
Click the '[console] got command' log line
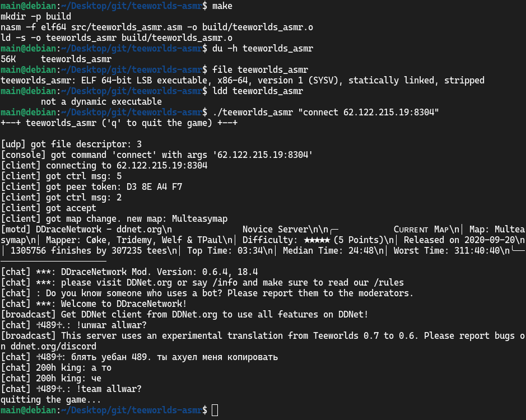pos(157,155)
